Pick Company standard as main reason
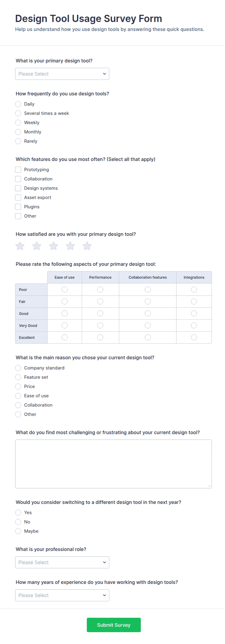Viewport: 225px width, 644px height. (x=18, y=368)
